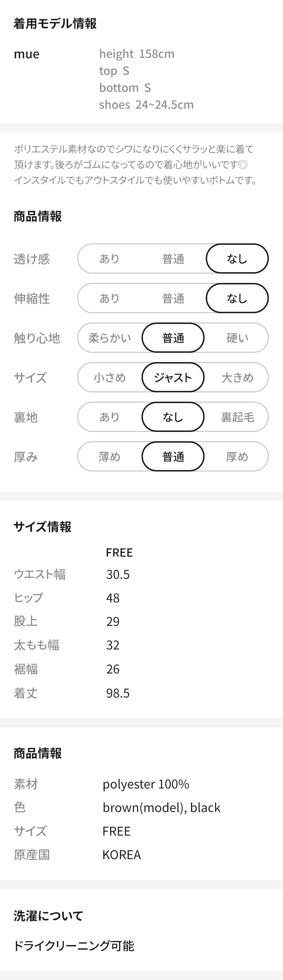Viewport: 283px width, 980px height.
Task: Select 'あり' in the 裏地 row
Action: [x=110, y=417]
